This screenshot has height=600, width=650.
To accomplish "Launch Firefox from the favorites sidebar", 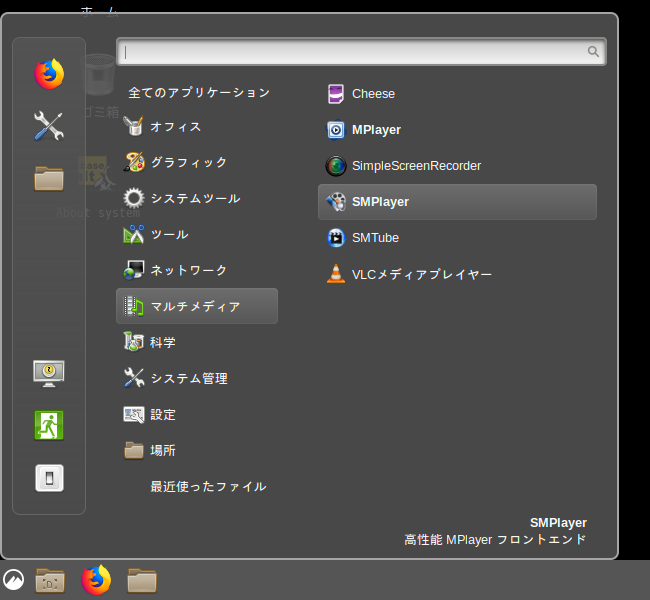I will 49,74.
